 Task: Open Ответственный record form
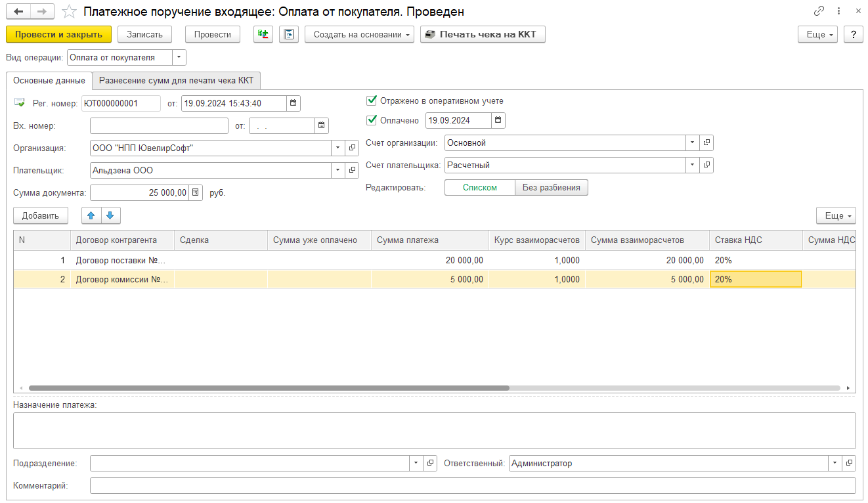click(x=850, y=463)
